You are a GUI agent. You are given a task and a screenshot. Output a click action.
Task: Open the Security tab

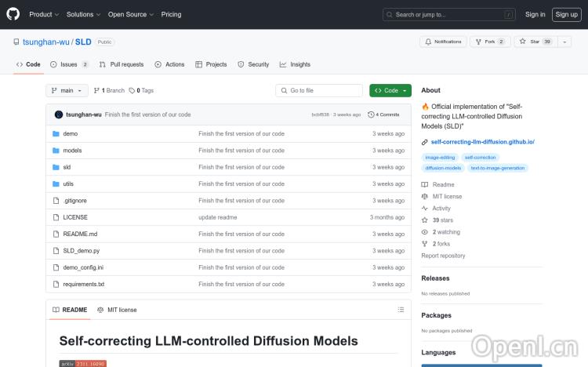pyautogui.click(x=253, y=64)
